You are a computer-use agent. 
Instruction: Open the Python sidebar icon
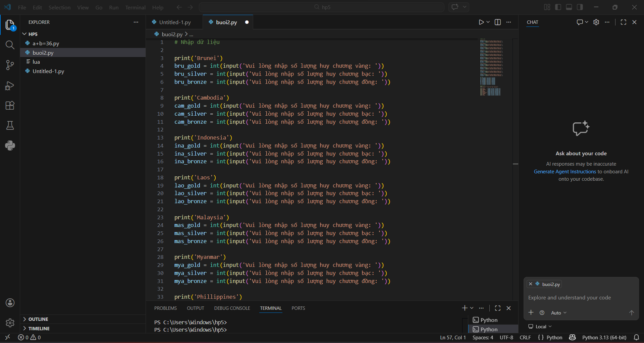click(10, 146)
